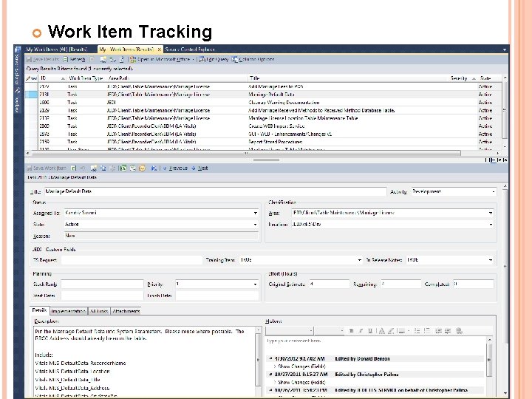Click the Stack Rank input field

pyautogui.click(x=102, y=284)
